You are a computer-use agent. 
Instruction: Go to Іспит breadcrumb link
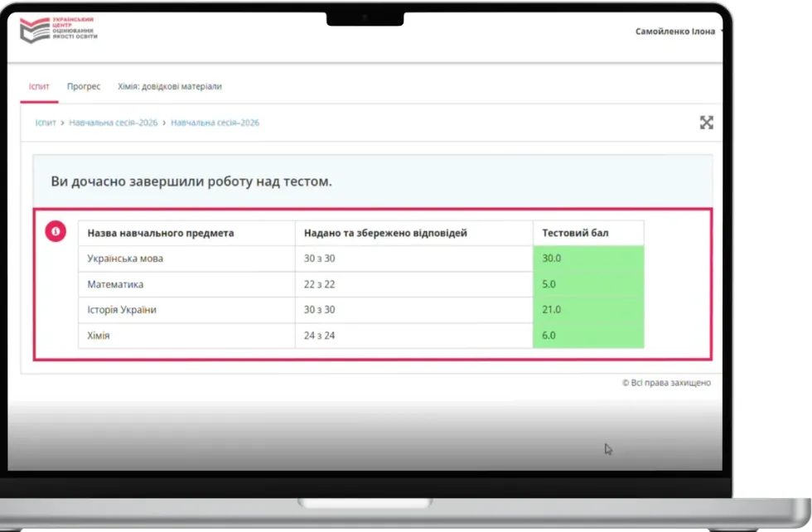click(x=45, y=123)
